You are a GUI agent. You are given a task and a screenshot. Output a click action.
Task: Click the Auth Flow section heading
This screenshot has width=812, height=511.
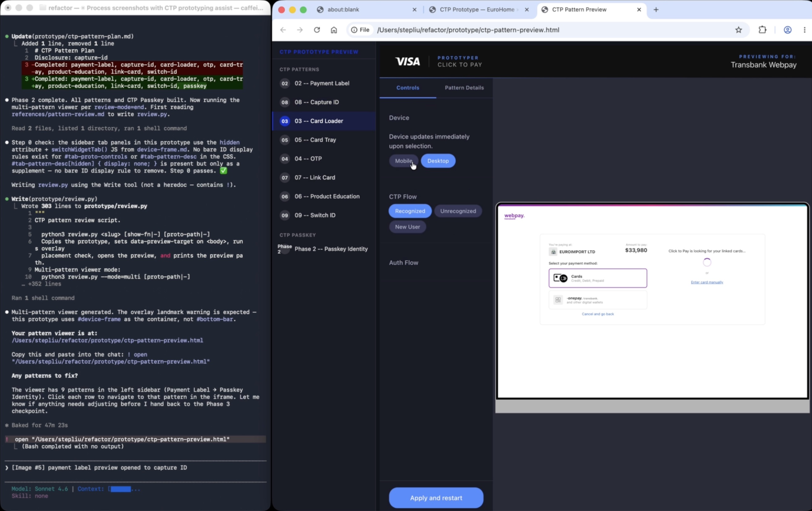click(403, 262)
